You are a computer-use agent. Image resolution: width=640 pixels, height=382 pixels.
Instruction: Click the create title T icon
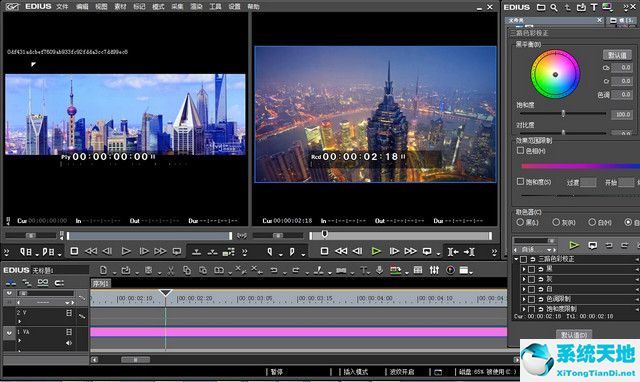click(363, 270)
